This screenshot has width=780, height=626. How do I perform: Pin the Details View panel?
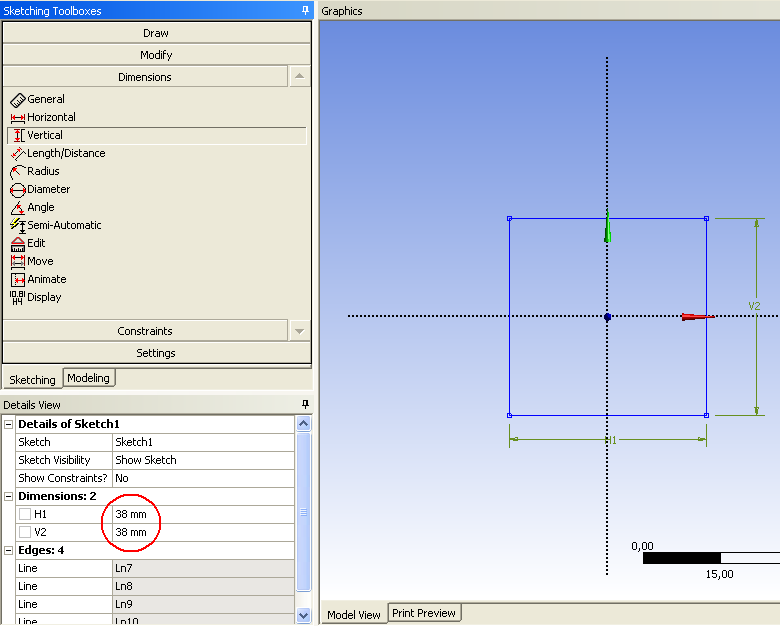pyautogui.click(x=305, y=404)
